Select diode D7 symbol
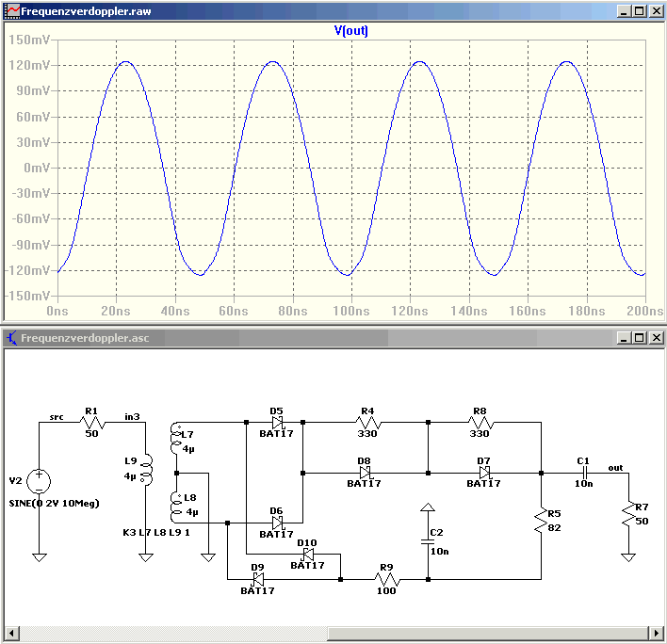 click(484, 473)
